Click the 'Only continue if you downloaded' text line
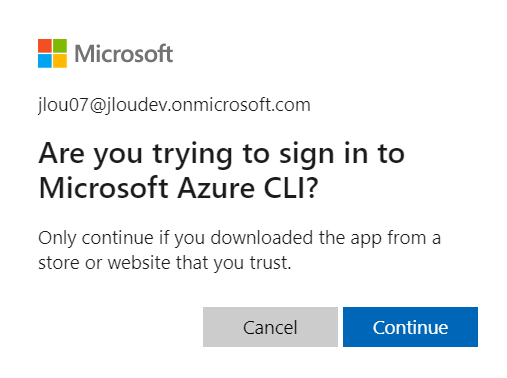This screenshot has height=378, width=507. [240, 239]
